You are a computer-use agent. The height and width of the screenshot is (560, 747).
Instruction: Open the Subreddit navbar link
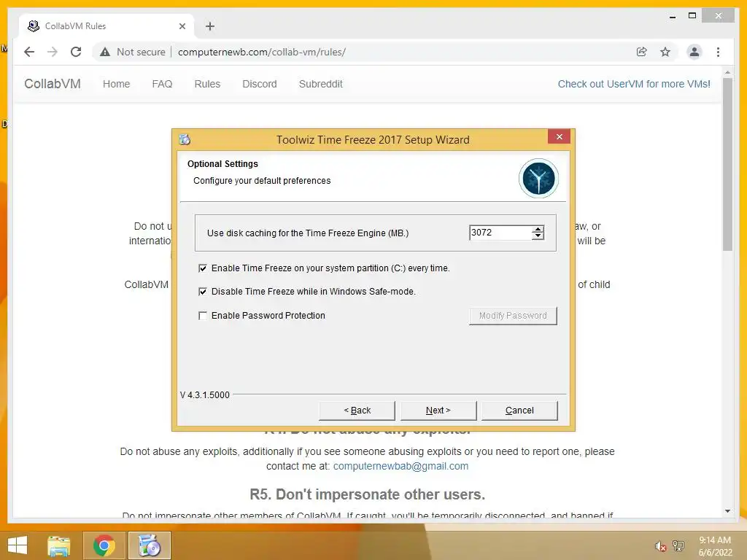pos(321,84)
